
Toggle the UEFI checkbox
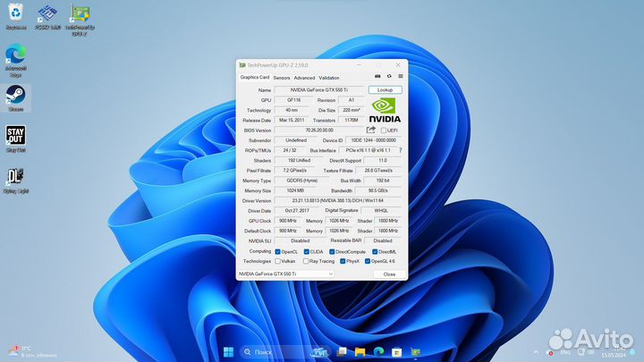click(384, 130)
